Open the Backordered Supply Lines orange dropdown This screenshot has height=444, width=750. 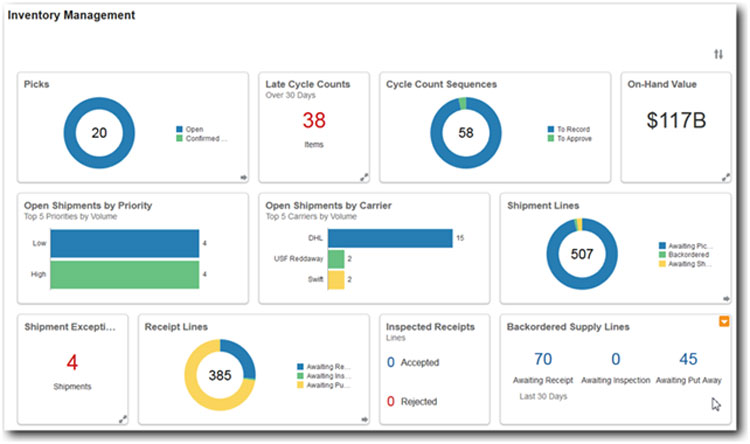[724, 322]
